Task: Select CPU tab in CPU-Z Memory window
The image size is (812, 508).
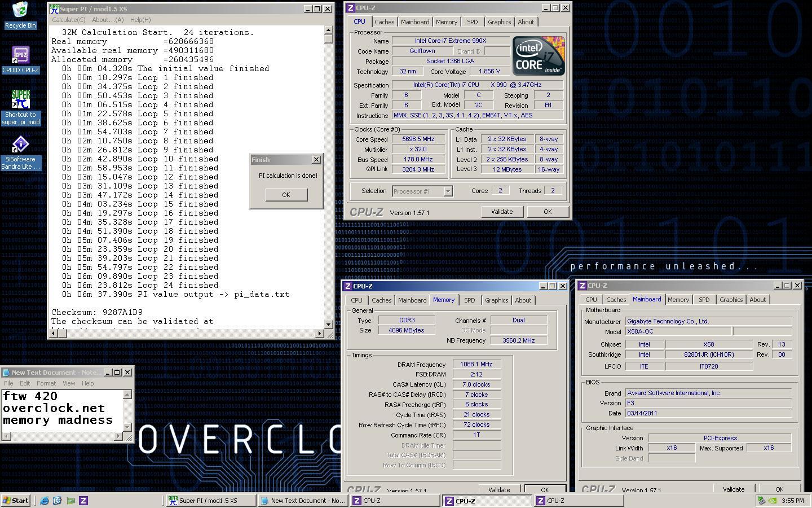Action: tap(356, 300)
